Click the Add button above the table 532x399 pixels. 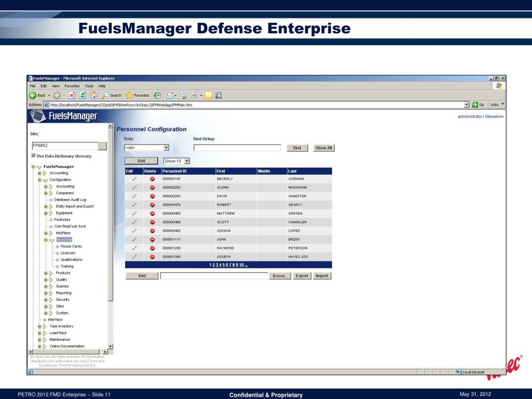[141, 161]
